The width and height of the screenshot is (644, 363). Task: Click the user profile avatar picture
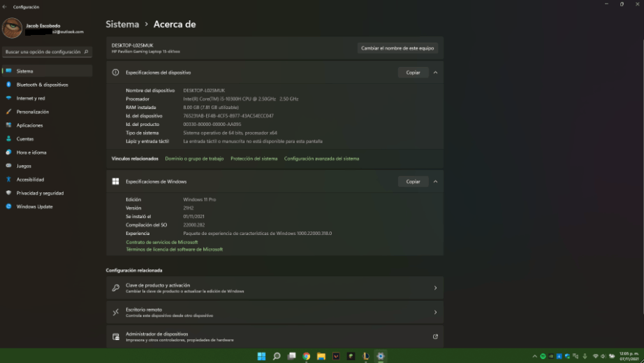pos(12,28)
